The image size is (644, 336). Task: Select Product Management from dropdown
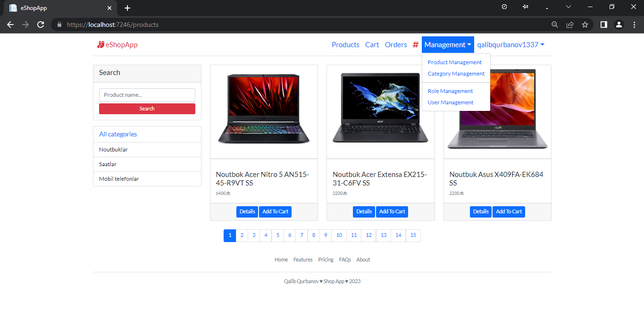pos(455,62)
